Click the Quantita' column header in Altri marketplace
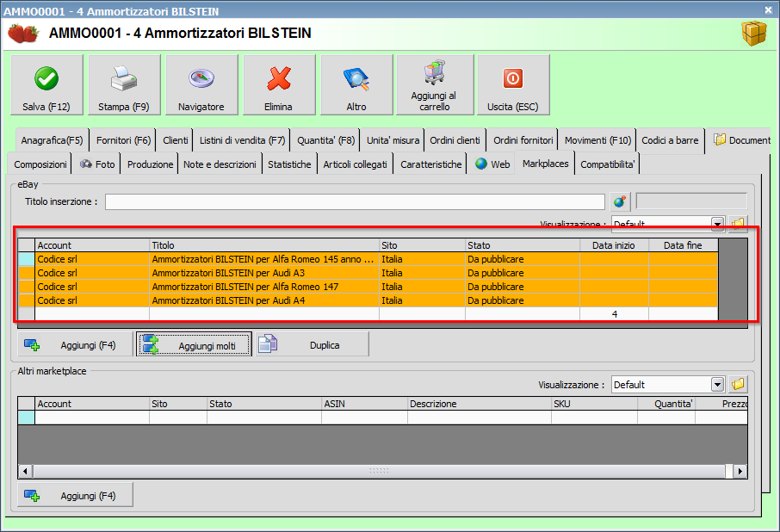Screen dimensions: 780x532 pyautogui.click(x=666, y=404)
